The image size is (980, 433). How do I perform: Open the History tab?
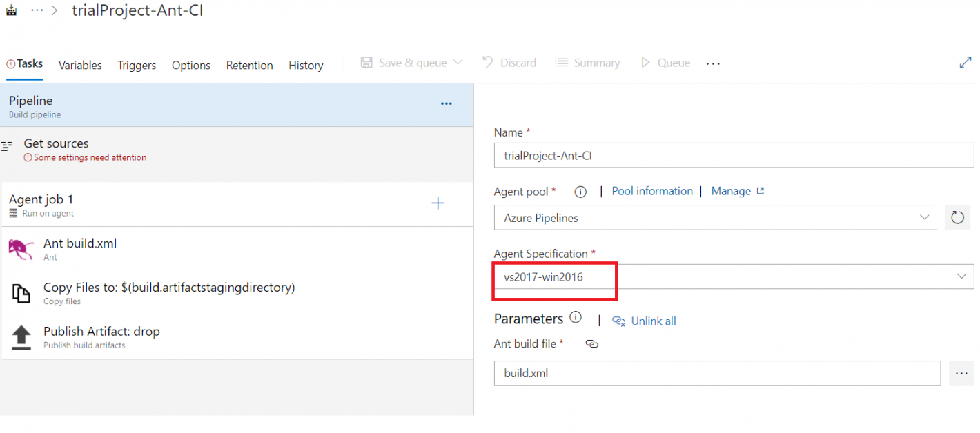tap(306, 65)
